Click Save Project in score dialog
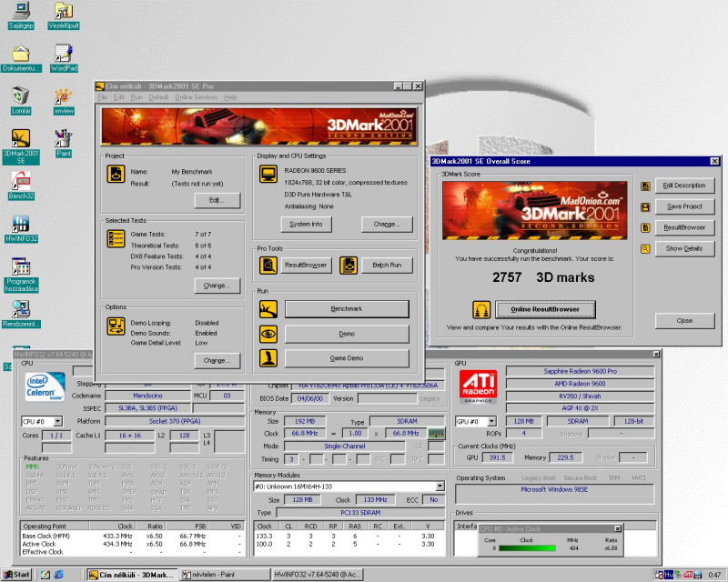728x582 pixels. point(685,206)
